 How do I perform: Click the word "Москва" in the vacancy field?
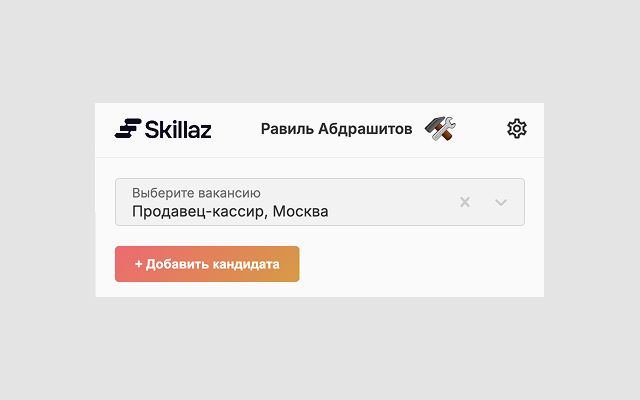coord(300,211)
